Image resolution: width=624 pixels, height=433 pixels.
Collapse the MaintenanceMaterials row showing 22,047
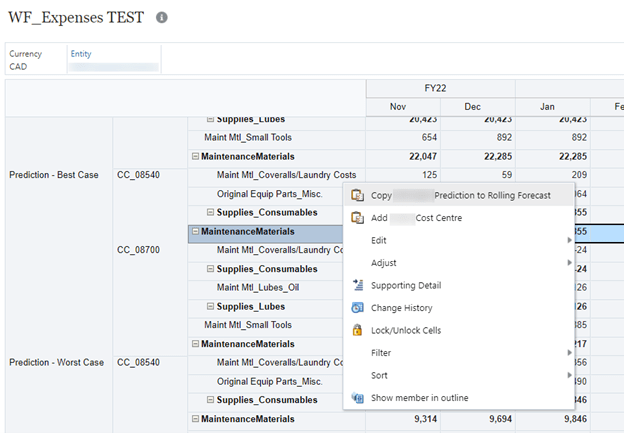tap(196, 156)
